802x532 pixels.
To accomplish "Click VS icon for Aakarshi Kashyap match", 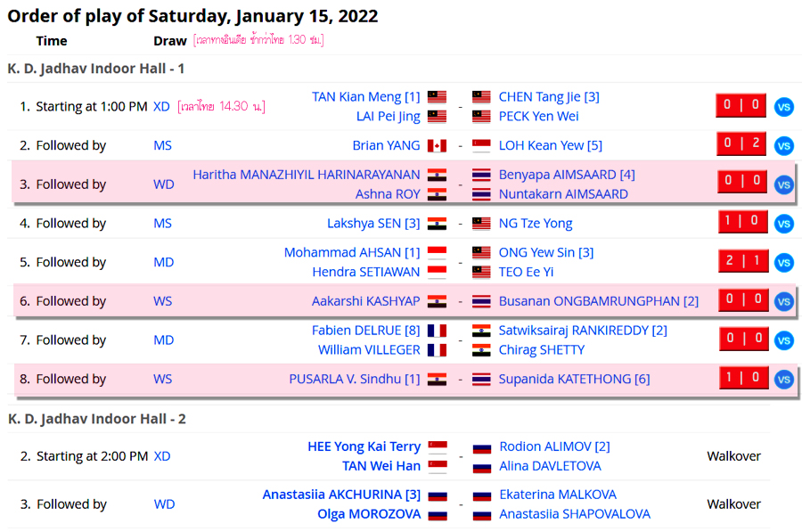I will click(783, 302).
